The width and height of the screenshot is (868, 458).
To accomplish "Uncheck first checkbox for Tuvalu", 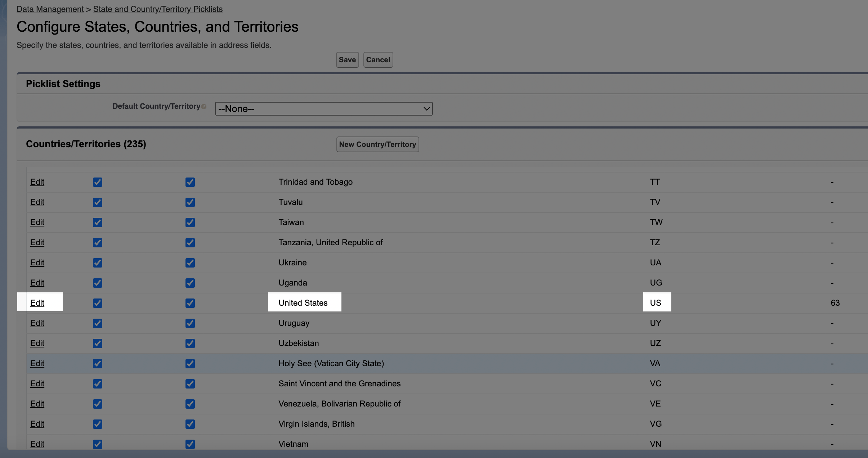I will [x=98, y=202].
